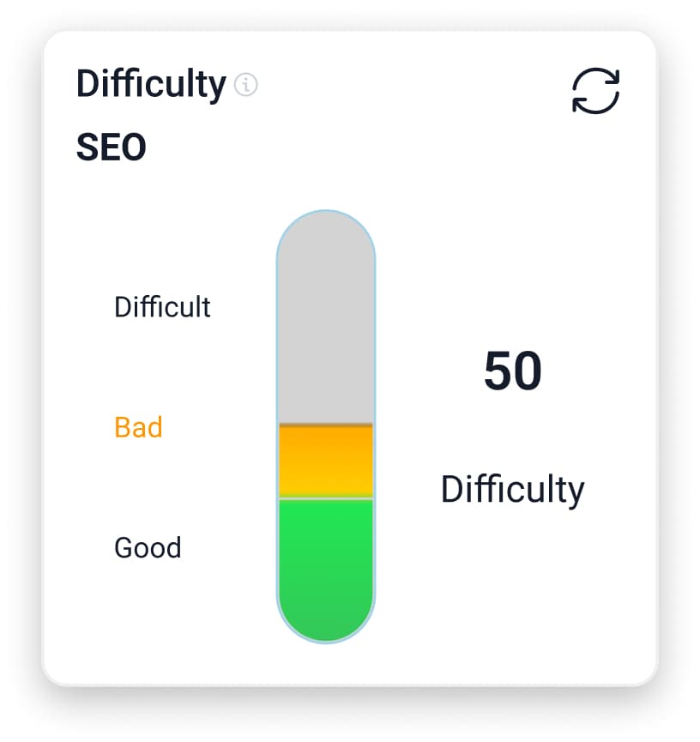The image size is (700, 742).
Task: Click the gray unfilled section of gauge
Action: click(x=326, y=335)
